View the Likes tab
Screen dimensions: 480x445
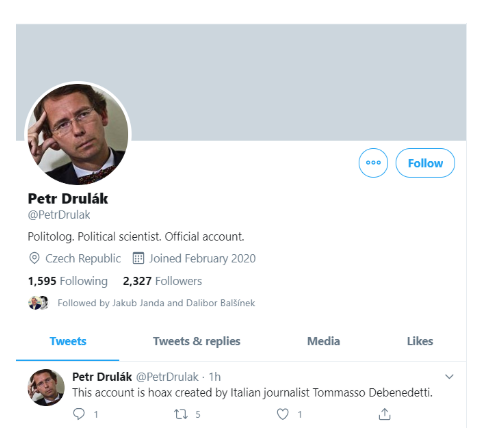click(x=420, y=341)
